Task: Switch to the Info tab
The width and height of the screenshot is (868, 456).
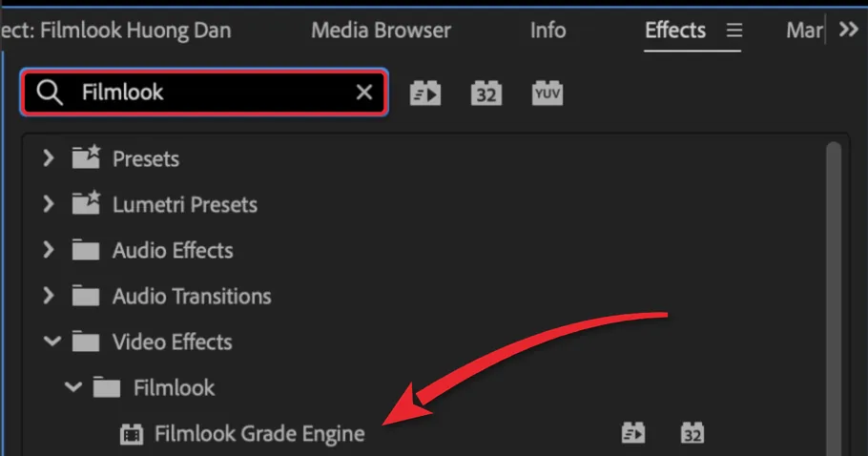Action: 548,30
